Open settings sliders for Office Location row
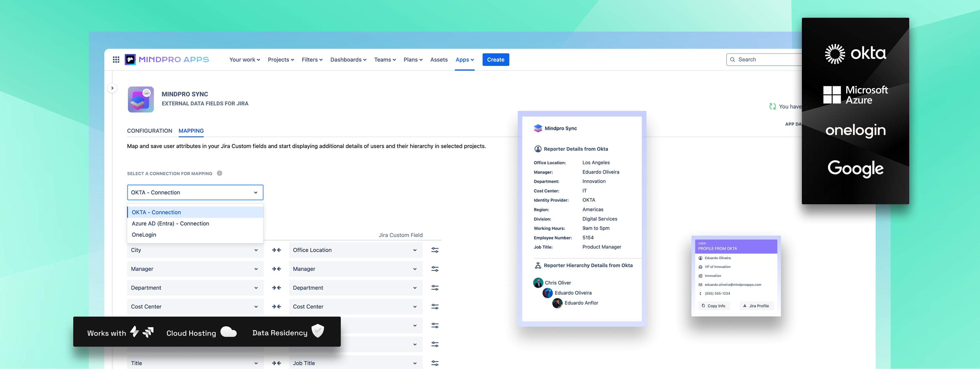Image resolution: width=980 pixels, height=369 pixels. click(x=435, y=250)
